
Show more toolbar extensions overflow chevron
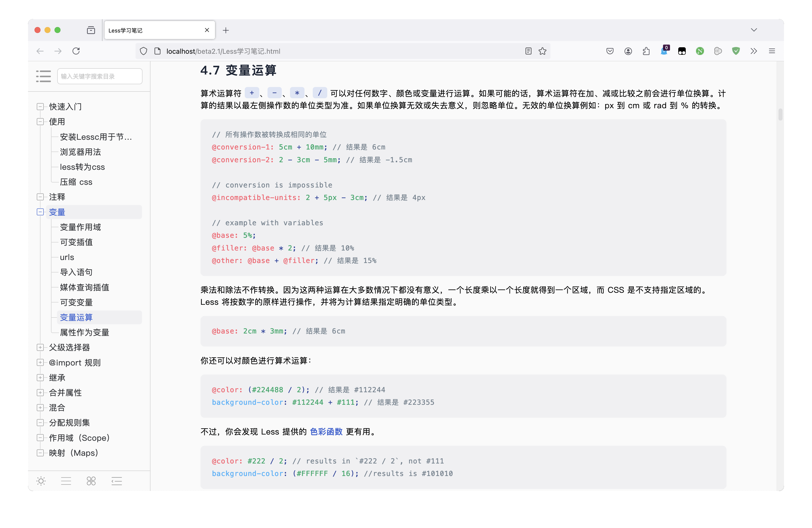coord(754,51)
